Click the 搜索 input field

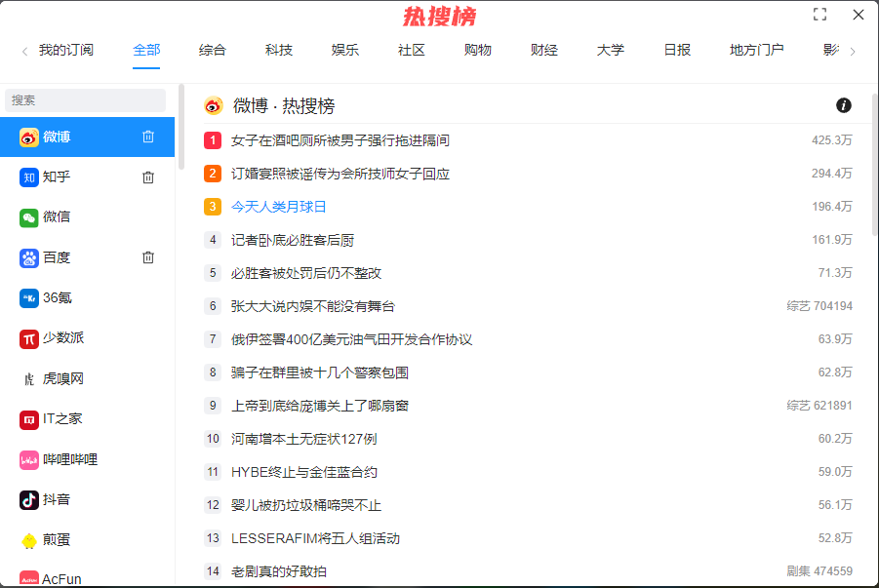point(85,100)
